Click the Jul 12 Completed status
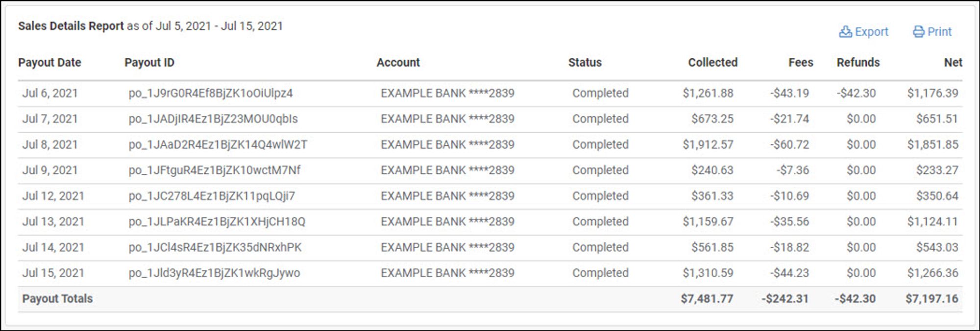 coord(600,196)
